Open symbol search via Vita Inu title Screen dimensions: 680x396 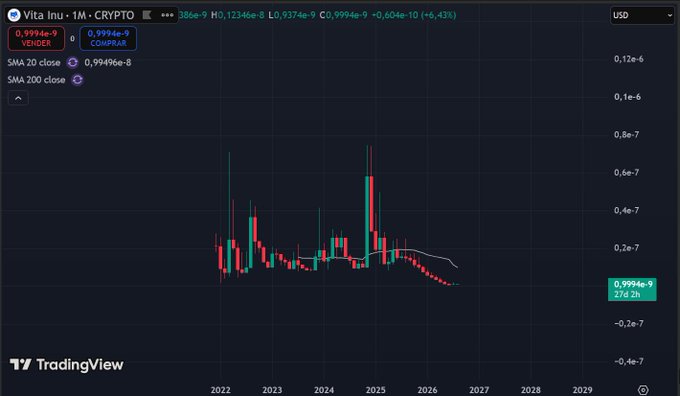tap(78, 15)
